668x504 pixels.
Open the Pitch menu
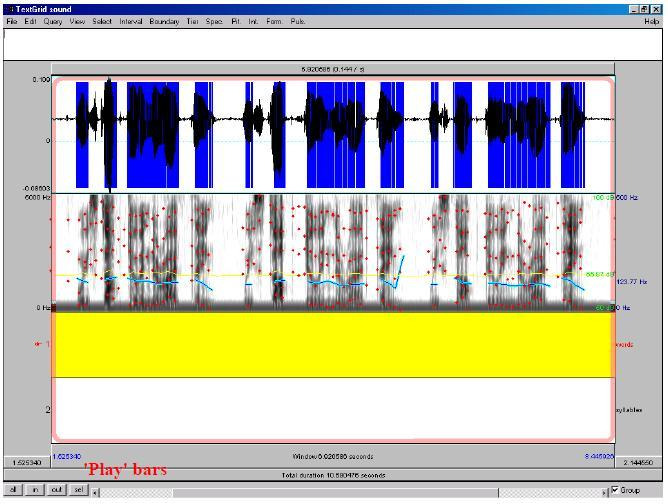click(236, 21)
